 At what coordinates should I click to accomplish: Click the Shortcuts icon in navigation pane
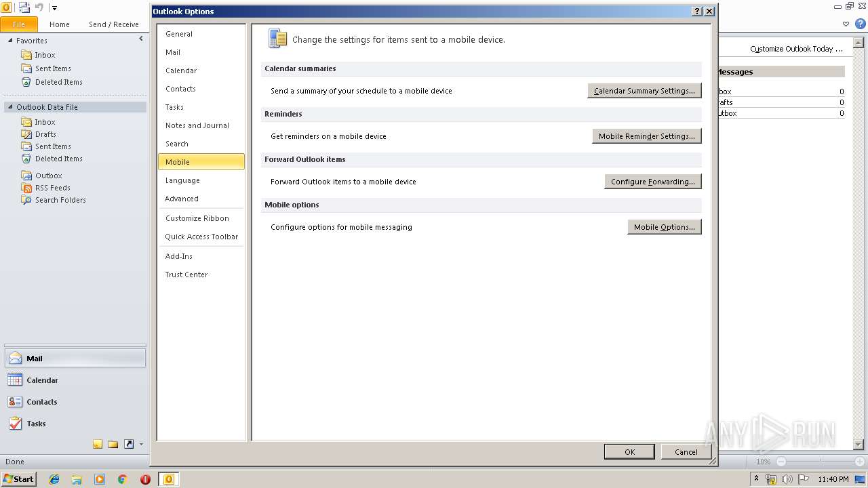(129, 445)
